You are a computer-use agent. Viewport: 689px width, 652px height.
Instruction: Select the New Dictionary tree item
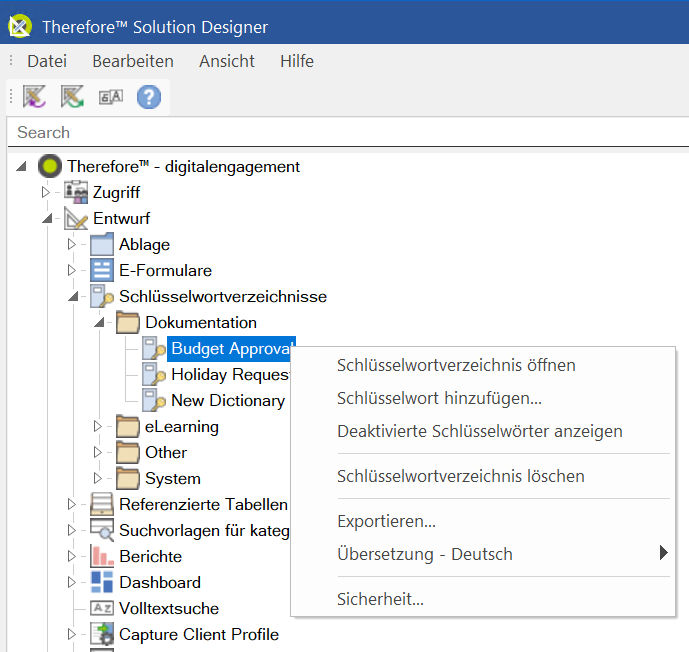pyautogui.click(x=227, y=400)
